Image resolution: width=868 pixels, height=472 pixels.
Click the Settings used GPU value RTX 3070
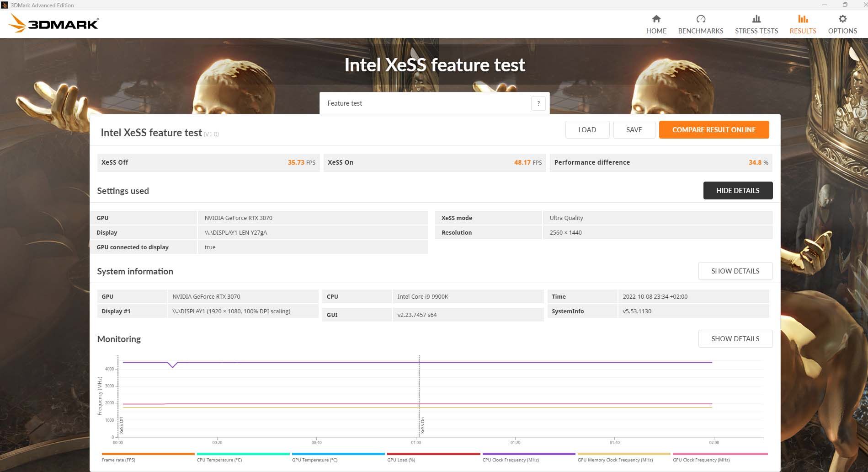tap(239, 218)
